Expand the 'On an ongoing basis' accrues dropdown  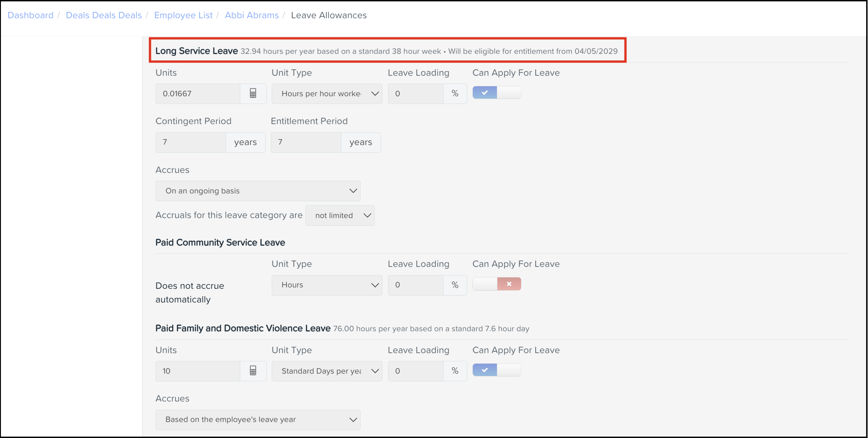click(258, 191)
